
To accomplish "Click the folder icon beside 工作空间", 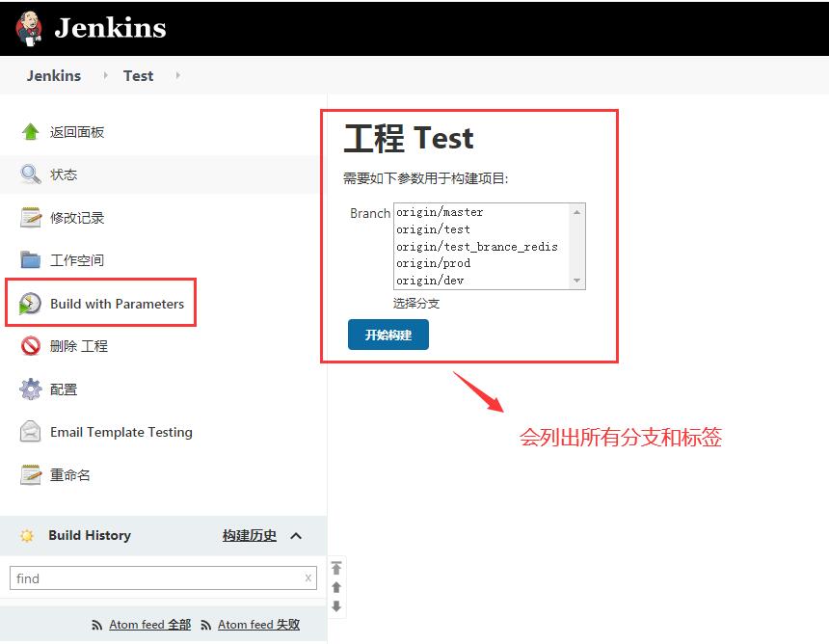I will pyautogui.click(x=31, y=259).
